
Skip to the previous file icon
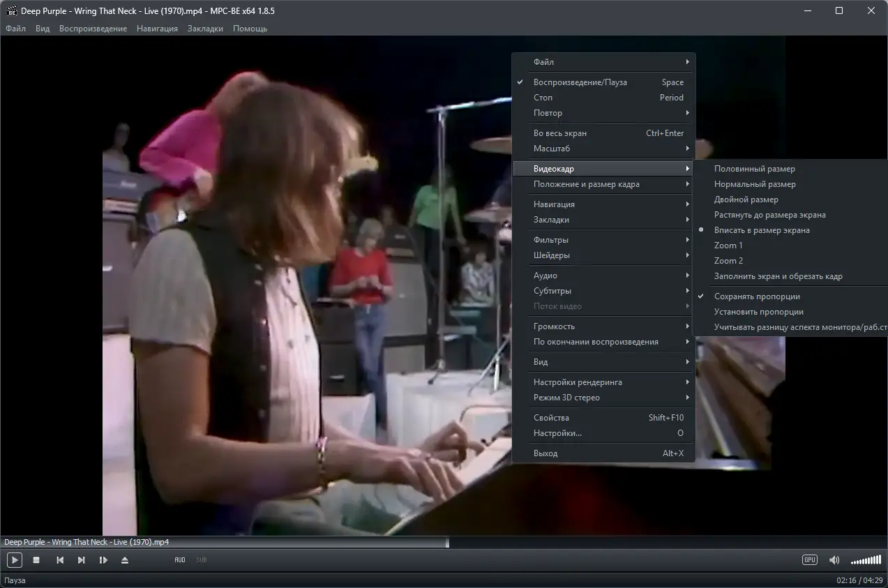[60, 560]
